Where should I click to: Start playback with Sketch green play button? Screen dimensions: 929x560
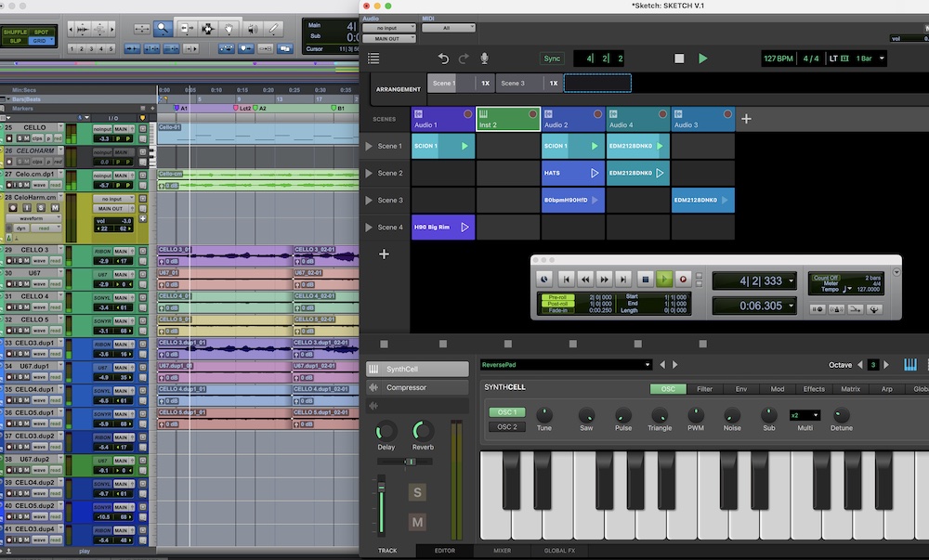(702, 58)
